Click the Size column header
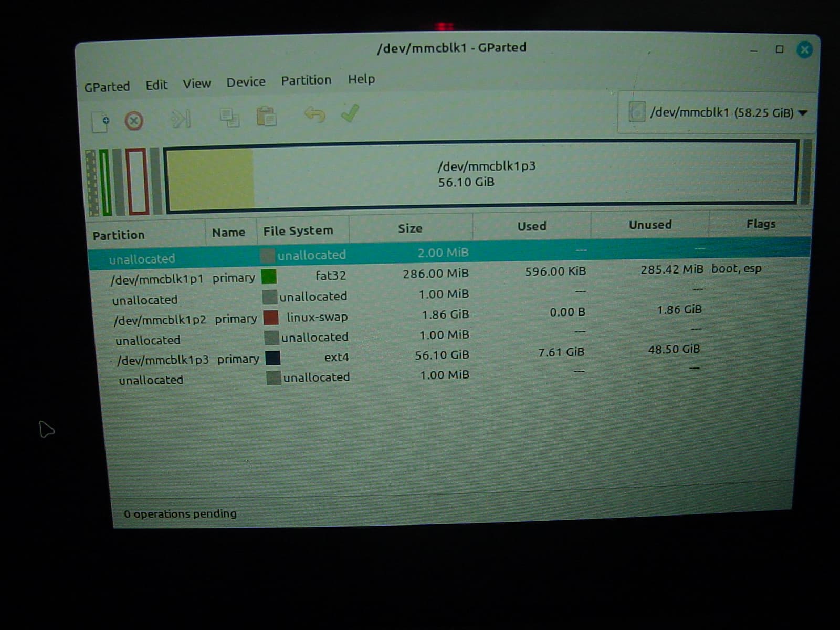 tap(410, 228)
